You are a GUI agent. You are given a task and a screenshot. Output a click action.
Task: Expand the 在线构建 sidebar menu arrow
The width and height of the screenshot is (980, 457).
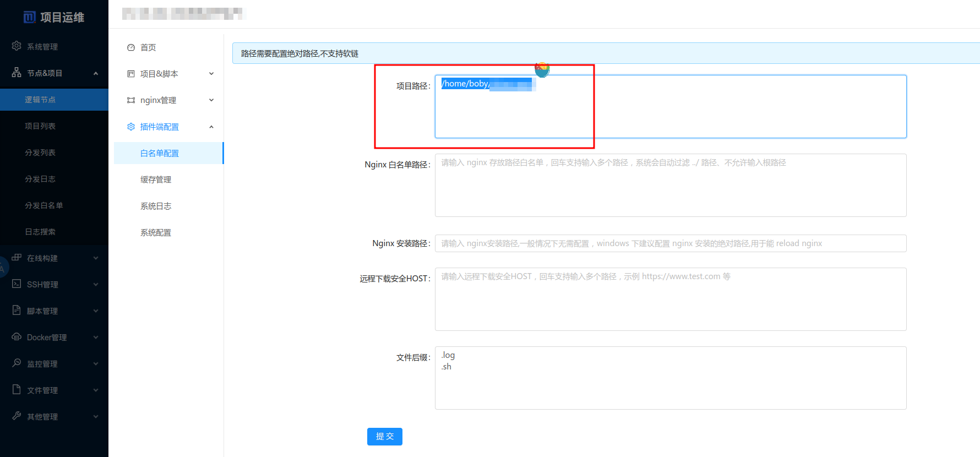(x=96, y=258)
